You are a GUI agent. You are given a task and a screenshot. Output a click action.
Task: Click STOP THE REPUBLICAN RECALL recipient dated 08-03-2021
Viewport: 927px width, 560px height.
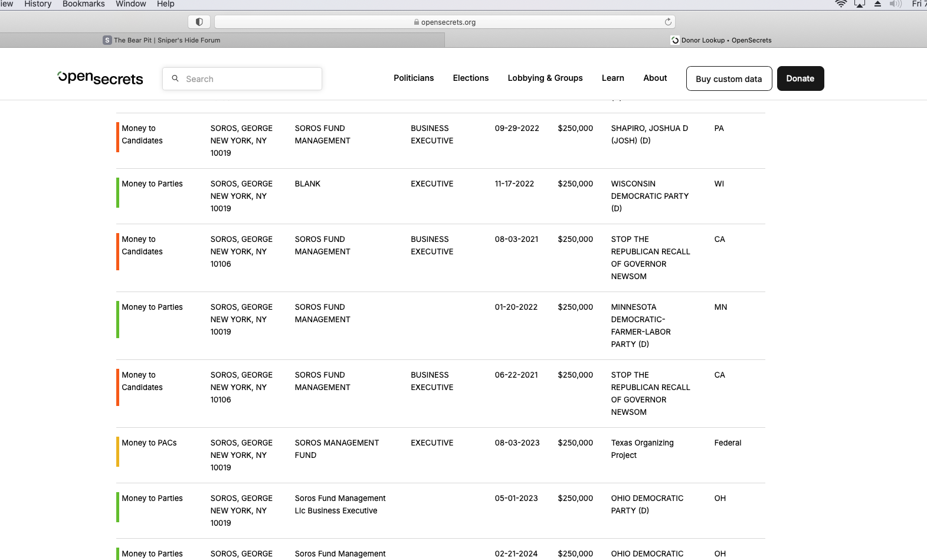(x=650, y=258)
